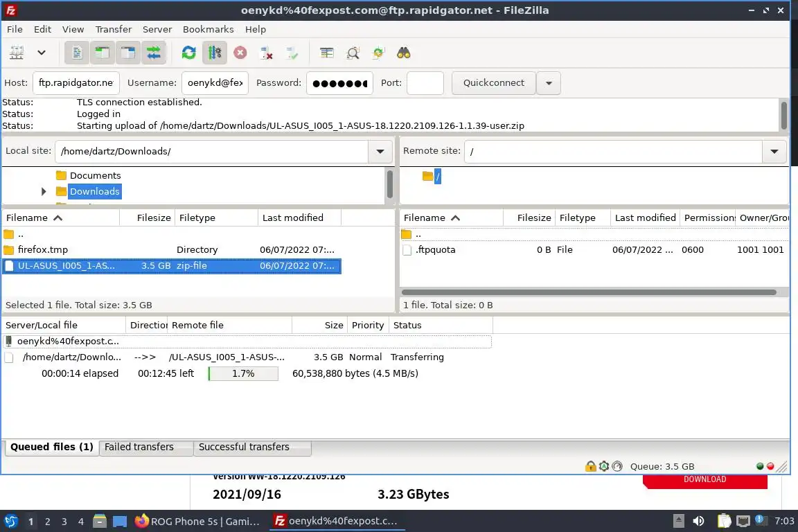This screenshot has width=798, height=532.
Task: Sort local files by Last modified column
Action: coord(299,218)
